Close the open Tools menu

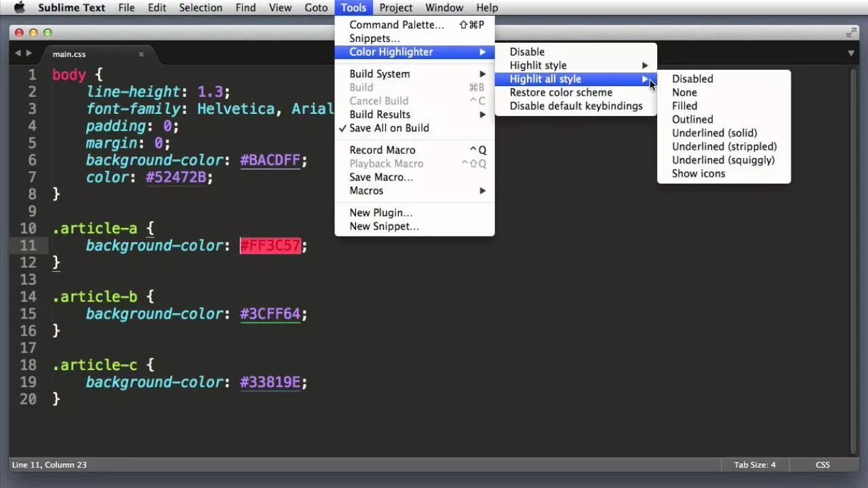tap(353, 7)
